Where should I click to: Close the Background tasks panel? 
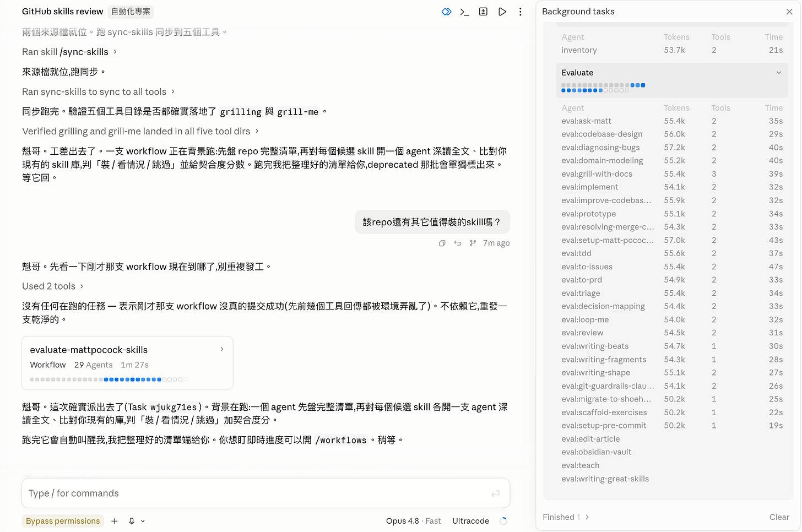tap(789, 12)
